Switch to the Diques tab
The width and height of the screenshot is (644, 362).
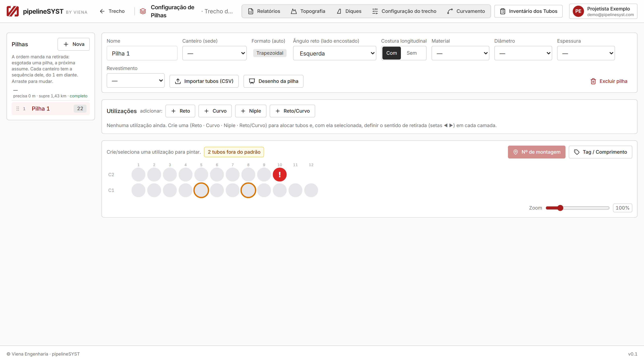349,11
